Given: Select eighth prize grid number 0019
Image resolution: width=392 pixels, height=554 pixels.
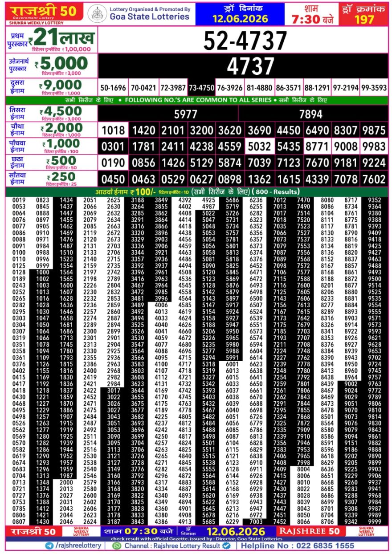Looking at the screenshot, I should coord(19,200).
